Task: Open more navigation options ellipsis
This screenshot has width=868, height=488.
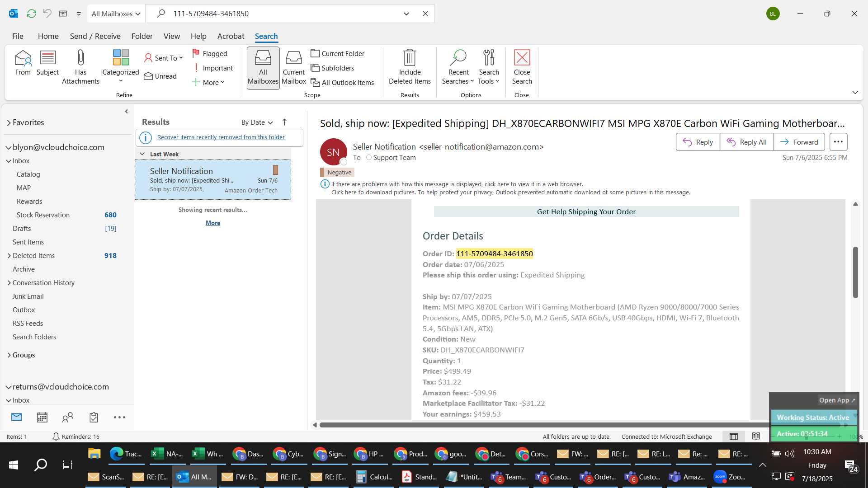Action: click(119, 418)
